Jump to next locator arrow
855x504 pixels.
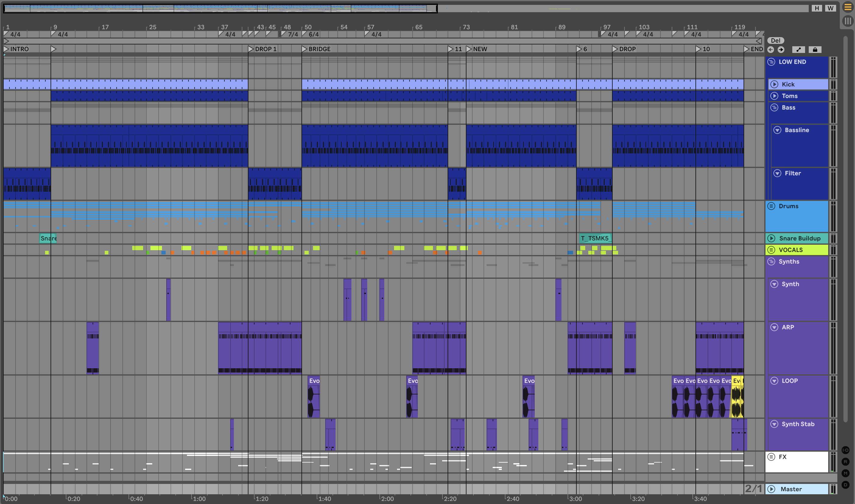781,50
